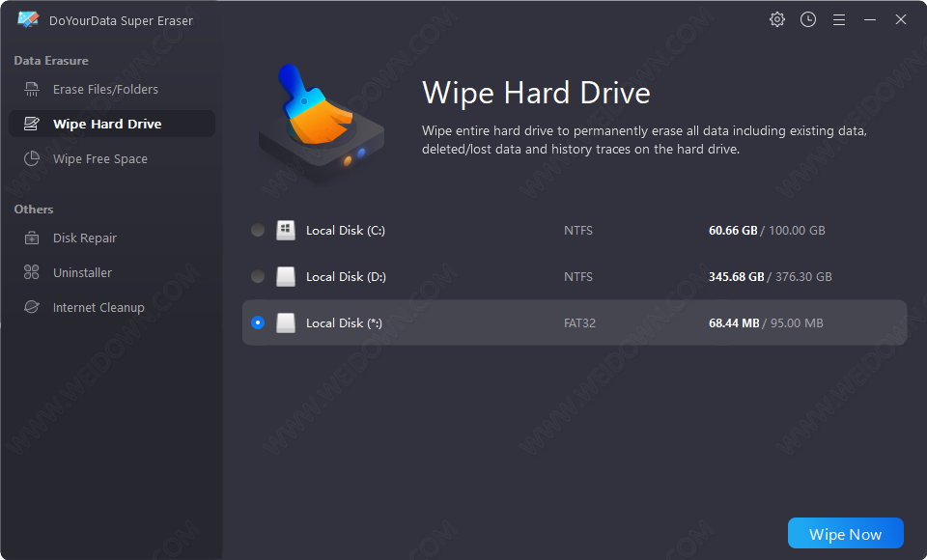This screenshot has height=560, width=927.
Task: Minimize the DoYourData Super Eraser window
Action: (870, 20)
